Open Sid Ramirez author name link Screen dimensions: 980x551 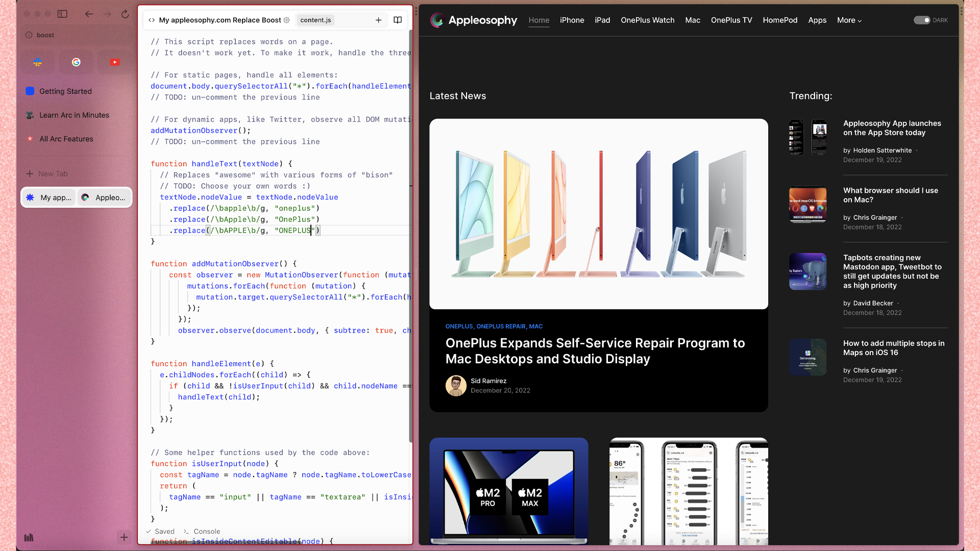point(488,381)
